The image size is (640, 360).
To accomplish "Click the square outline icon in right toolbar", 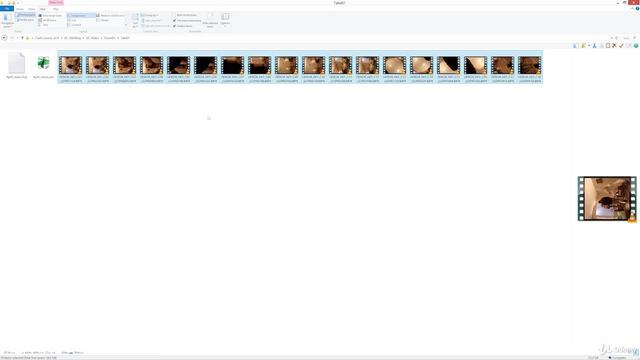I will point(608,46).
